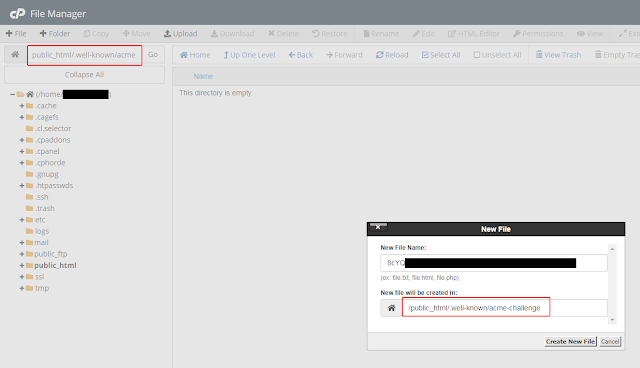Navigate Forward in file browser
Image resolution: width=640 pixels, height=368 pixels.
344,55
